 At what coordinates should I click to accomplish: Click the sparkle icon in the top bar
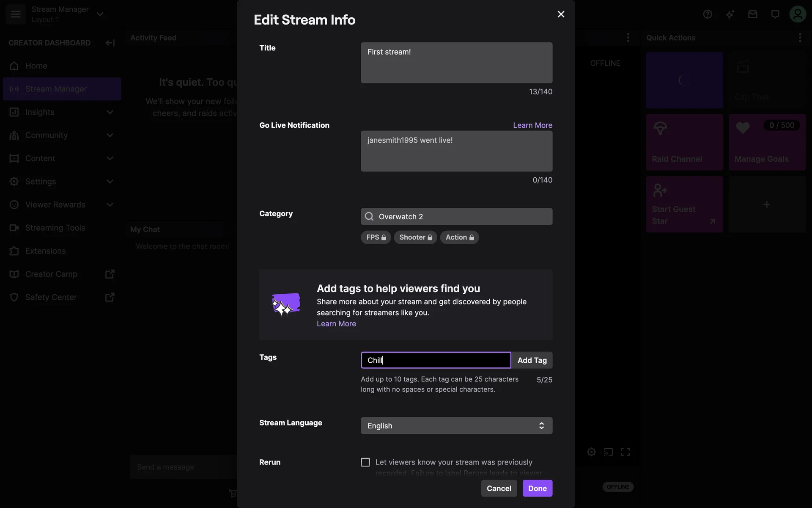pyautogui.click(x=730, y=14)
